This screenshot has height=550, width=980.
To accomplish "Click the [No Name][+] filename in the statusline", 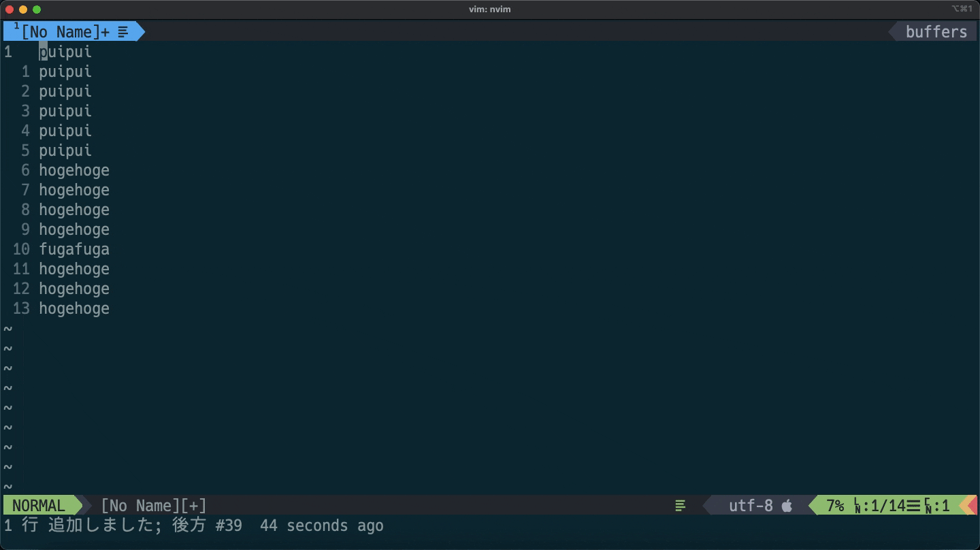I will point(153,505).
